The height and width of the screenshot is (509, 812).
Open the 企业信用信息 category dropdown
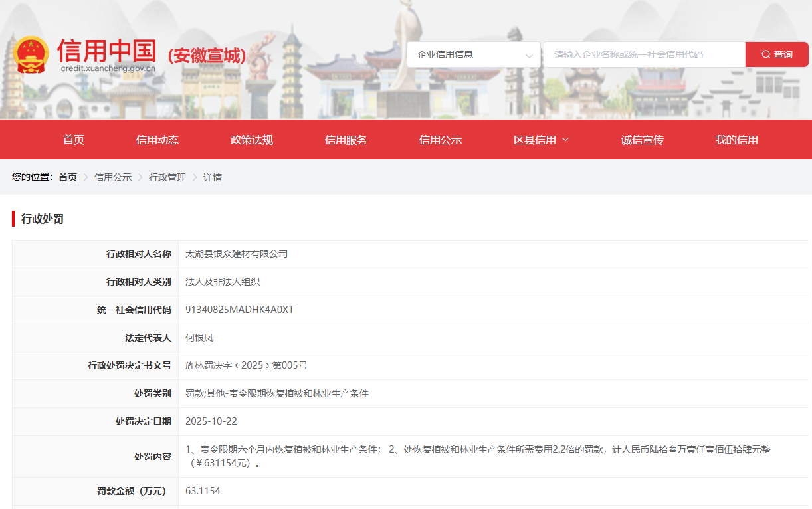coord(474,54)
